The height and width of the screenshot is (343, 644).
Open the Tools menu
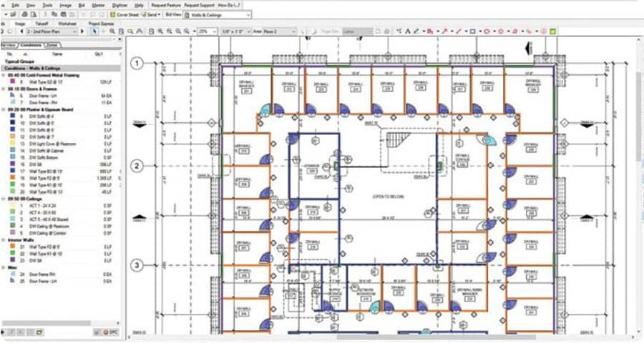tap(47, 5)
